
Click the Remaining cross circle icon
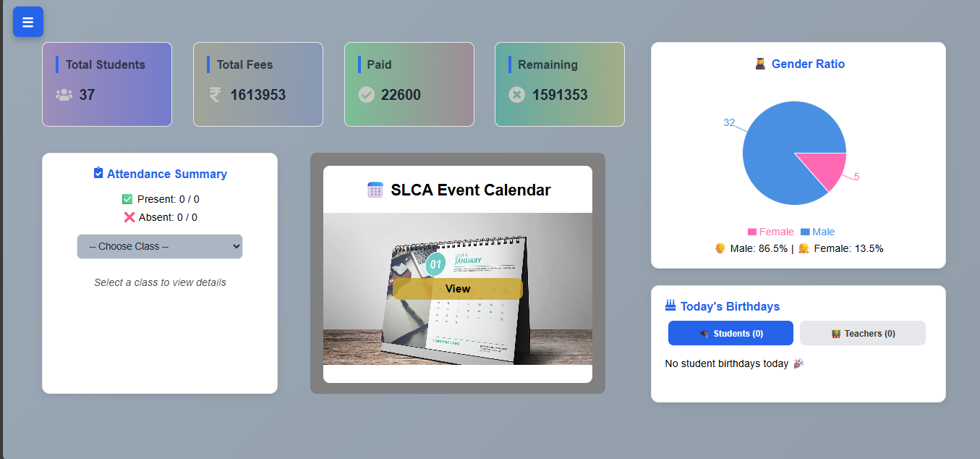click(516, 95)
